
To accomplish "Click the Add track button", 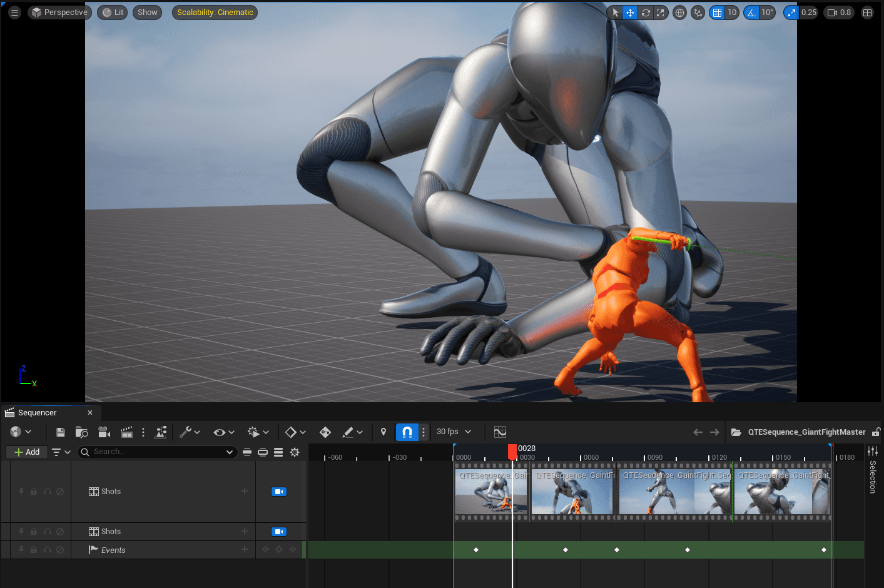I will (27, 452).
